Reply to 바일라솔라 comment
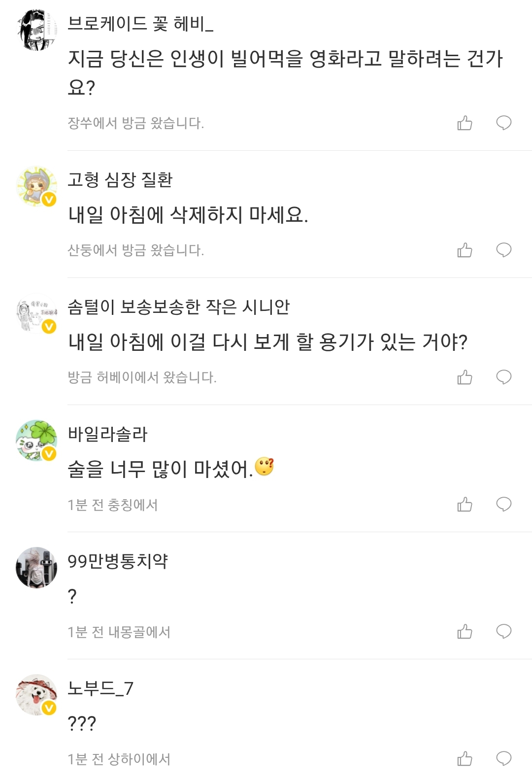 point(503,504)
